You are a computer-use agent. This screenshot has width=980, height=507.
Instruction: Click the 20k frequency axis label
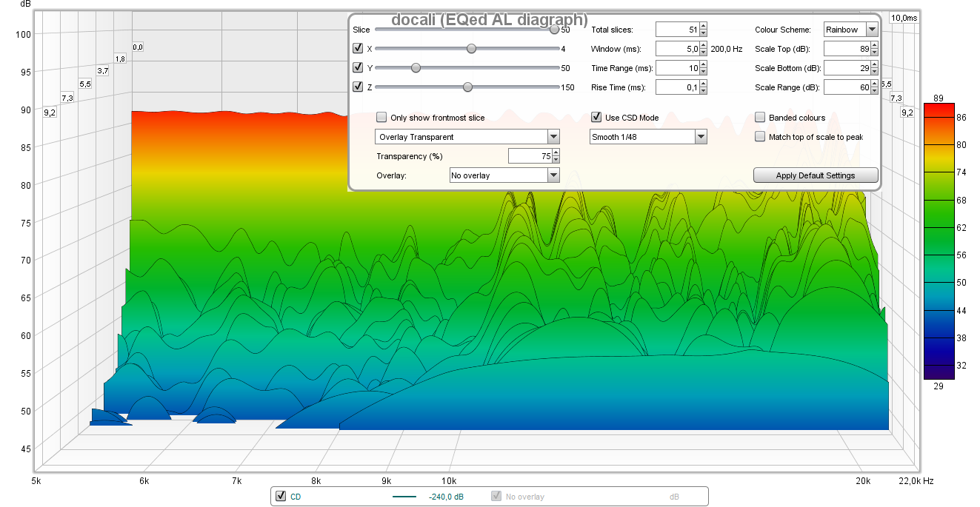pos(862,481)
